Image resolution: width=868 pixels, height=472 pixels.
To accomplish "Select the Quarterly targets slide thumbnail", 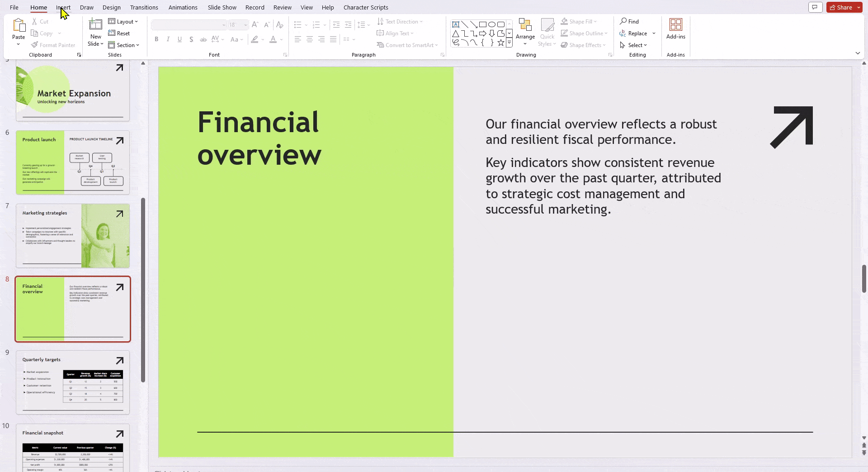I will pyautogui.click(x=73, y=382).
